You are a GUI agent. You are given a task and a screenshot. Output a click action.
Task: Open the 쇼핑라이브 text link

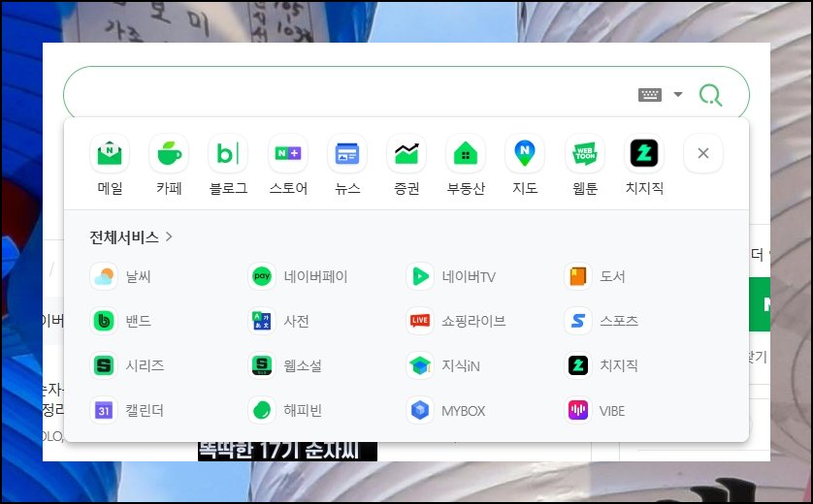pos(473,321)
